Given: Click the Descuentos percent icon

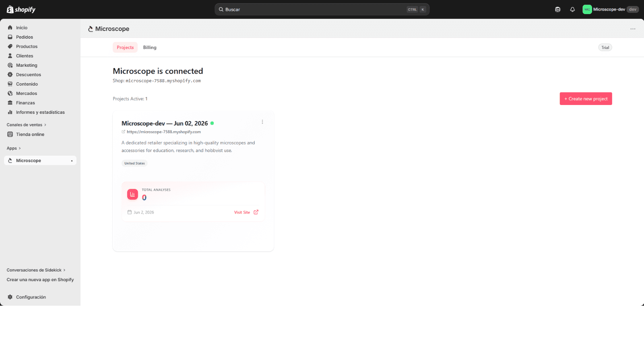Looking at the screenshot, I should [10, 75].
